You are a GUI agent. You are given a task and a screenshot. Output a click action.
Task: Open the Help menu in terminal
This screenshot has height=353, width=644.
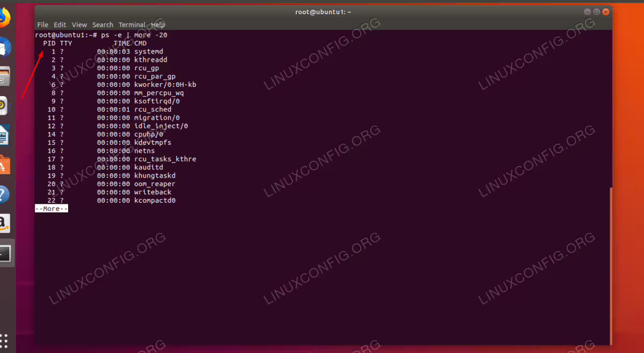pos(158,25)
